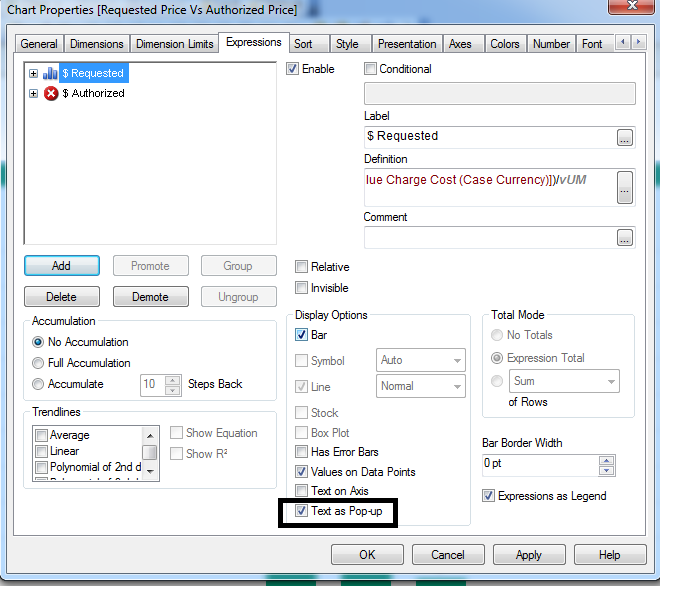The height and width of the screenshot is (597, 690).
Task: Check Has Error Bars
Action: click(301, 452)
